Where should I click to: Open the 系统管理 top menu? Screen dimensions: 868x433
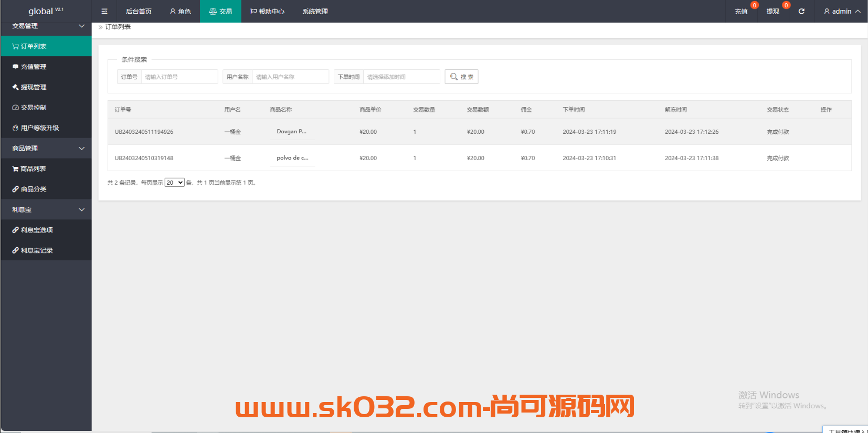click(315, 11)
